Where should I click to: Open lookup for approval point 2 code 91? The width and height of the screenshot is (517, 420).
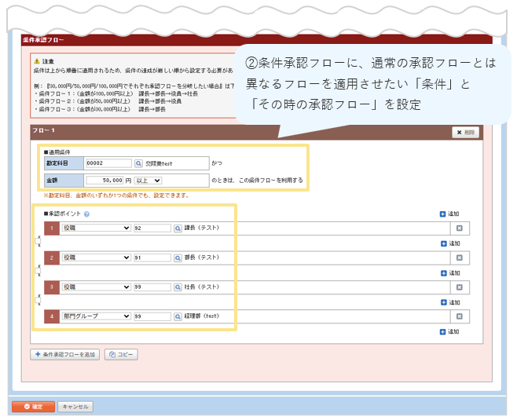pyautogui.click(x=178, y=258)
